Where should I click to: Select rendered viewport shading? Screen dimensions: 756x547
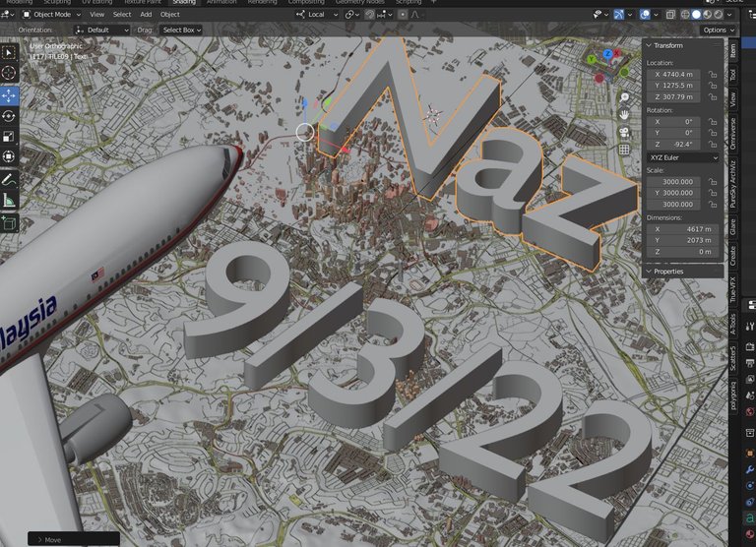[719, 15]
